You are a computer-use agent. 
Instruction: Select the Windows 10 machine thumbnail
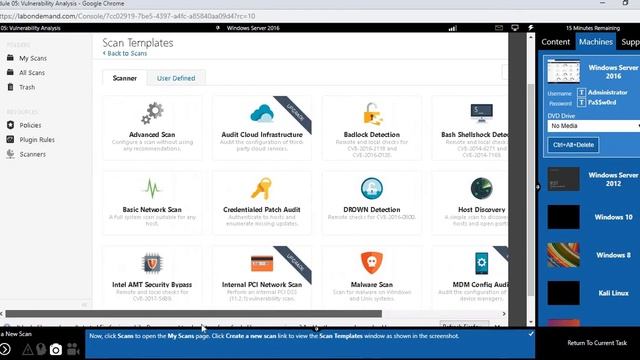point(563,217)
